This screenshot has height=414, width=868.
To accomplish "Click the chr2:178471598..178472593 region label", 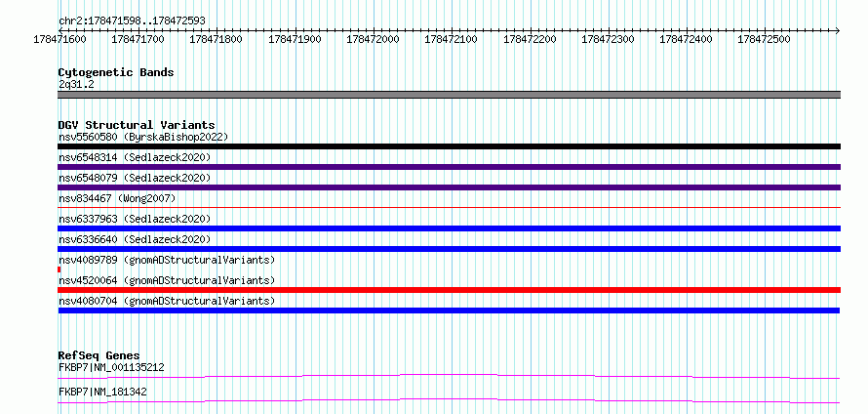I will [132, 21].
